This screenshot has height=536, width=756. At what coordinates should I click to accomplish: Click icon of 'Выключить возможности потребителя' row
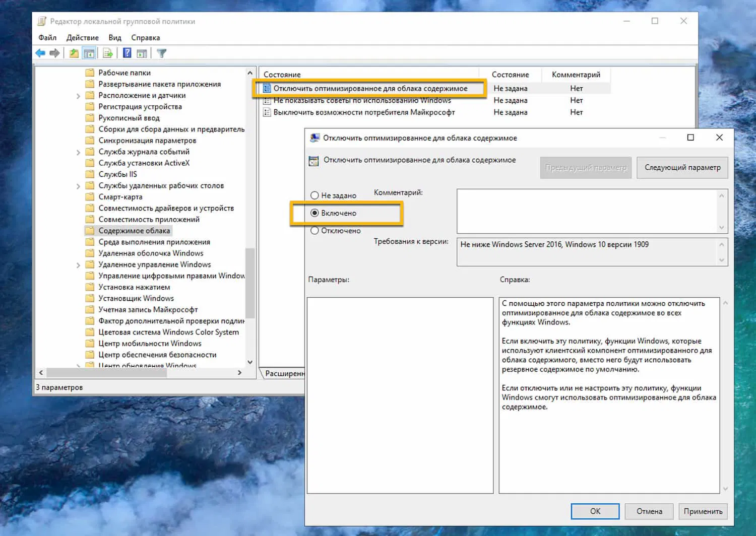click(267, 112)
